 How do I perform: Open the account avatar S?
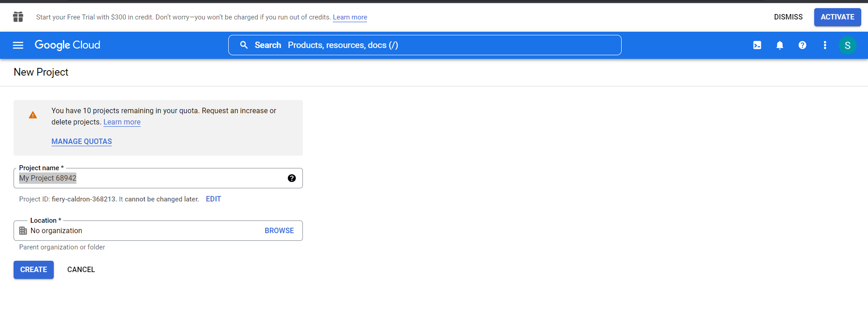848,45
